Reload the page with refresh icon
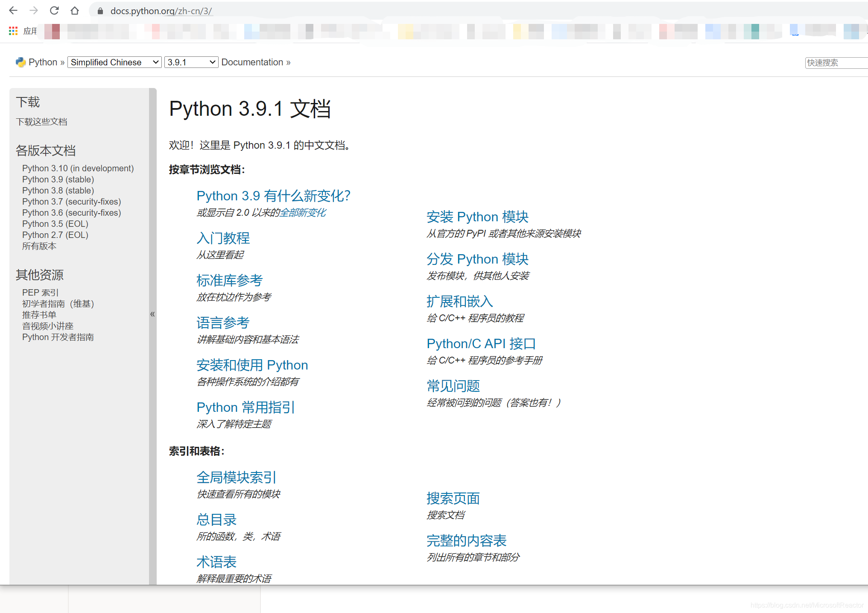This screenshot has width=868, height=613. point(54,11)
